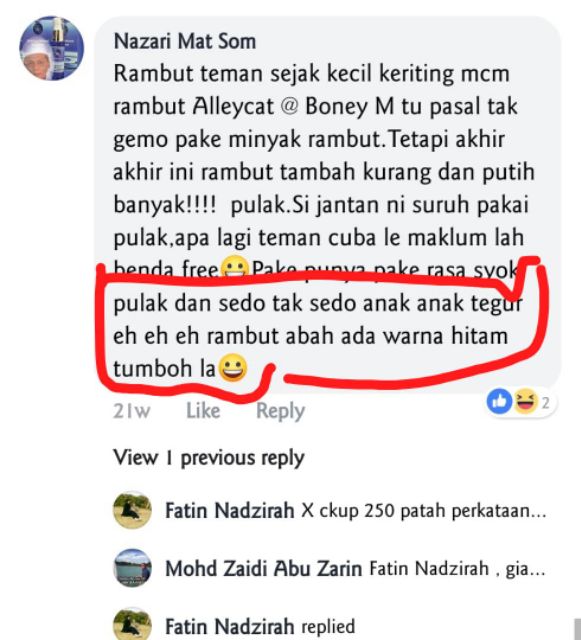This screenshot has width=581, height=640.
Task: Click the blue thumbs-up reaction icon
Action: (499, 402)
